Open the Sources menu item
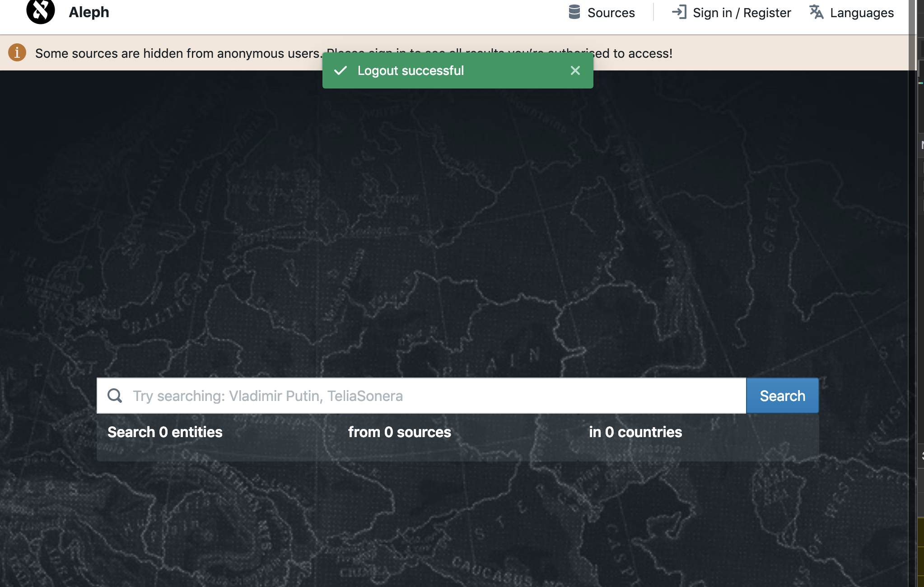The image size is (924, 587). (611, 13)
